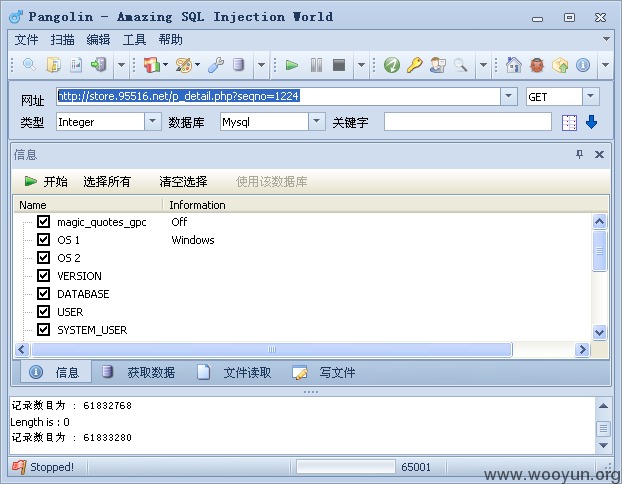Viewport: 622px width, 484px height.
Task: Sort by Name column header
Action: tap(88, 205)
